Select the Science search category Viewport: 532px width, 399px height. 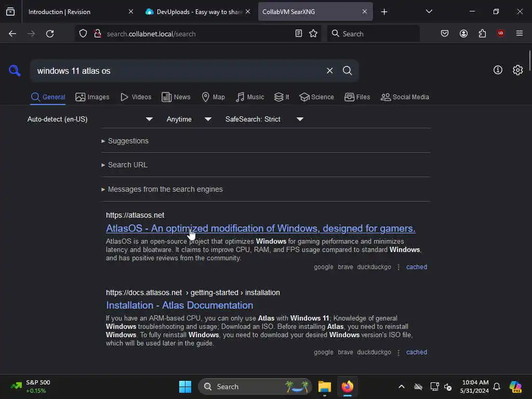click(x=316, y=97)
